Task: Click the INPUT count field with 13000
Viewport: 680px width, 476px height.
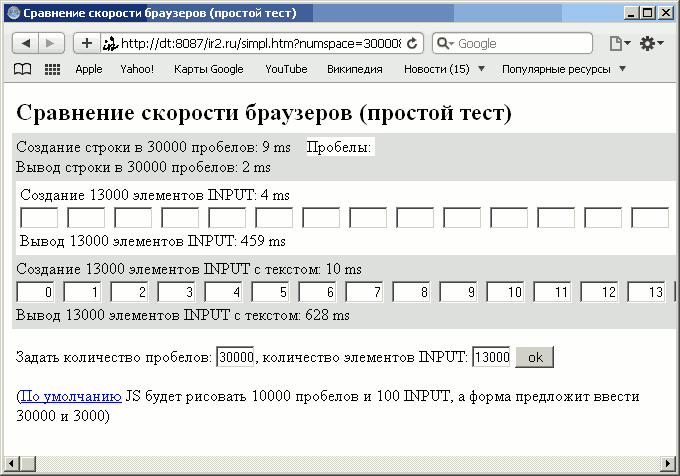Action: [x=491, y=357]
